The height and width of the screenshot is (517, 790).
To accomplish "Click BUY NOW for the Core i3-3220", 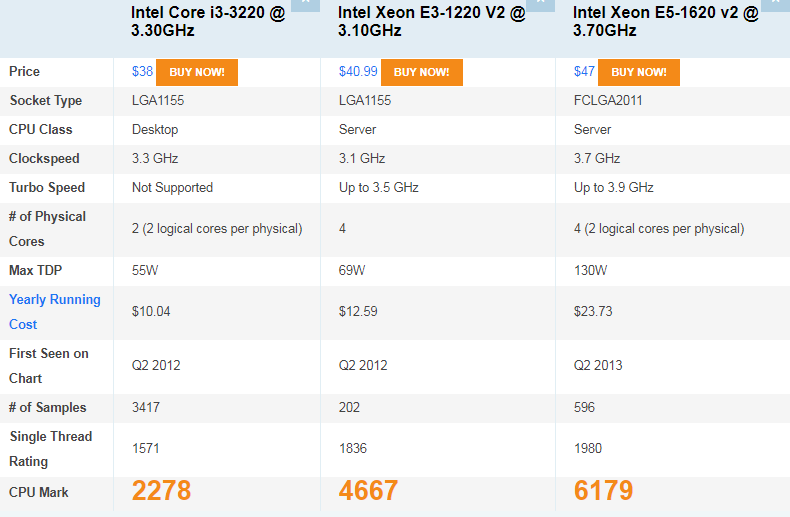I will click(x=196, y=72).
